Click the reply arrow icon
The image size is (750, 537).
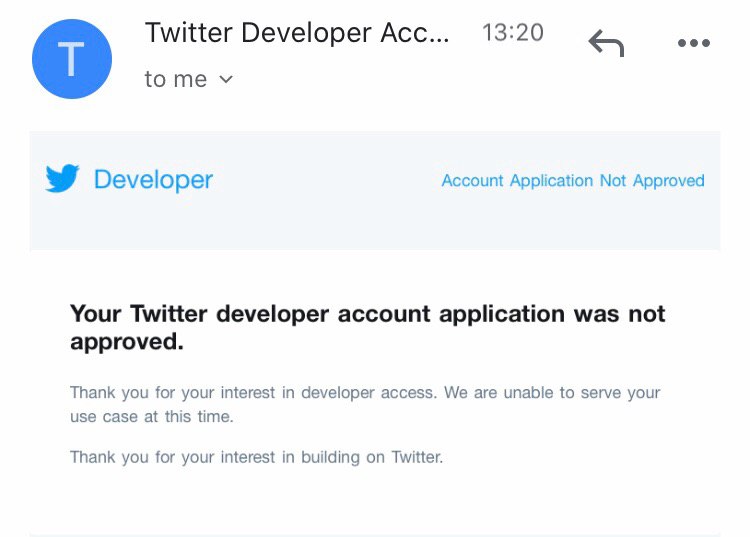(606, 44)
